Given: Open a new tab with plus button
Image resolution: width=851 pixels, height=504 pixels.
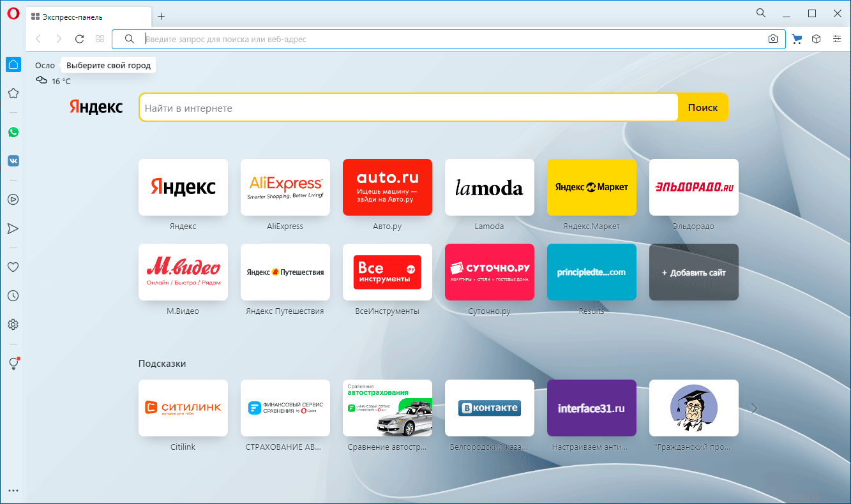Looking at the screenshot, I should [x=161, y=17].
